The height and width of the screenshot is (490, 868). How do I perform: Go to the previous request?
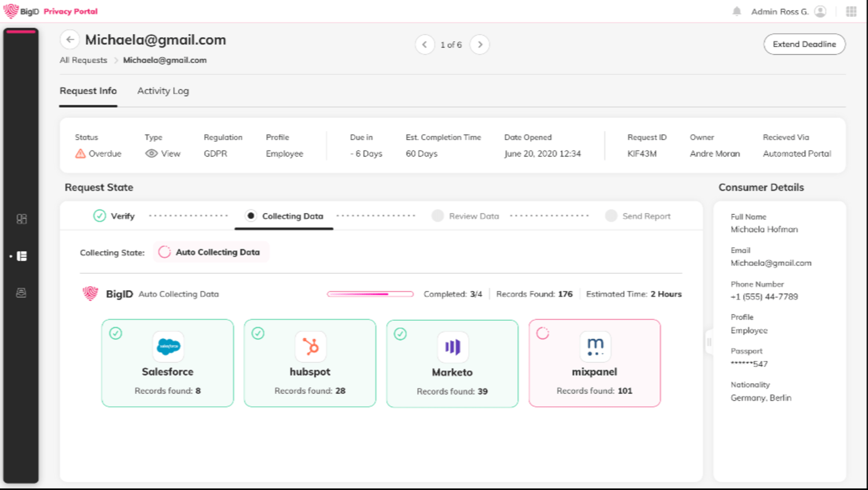pos(425,45)
